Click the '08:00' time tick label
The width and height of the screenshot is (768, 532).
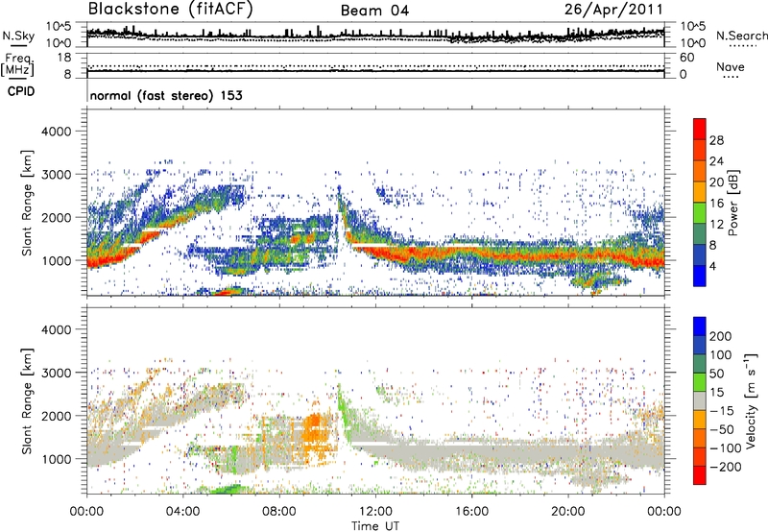coord(279,512)
